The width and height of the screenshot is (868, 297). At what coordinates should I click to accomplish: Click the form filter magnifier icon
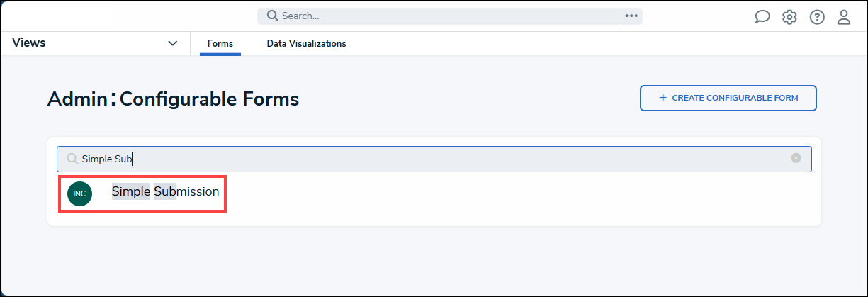pos(72,159)
